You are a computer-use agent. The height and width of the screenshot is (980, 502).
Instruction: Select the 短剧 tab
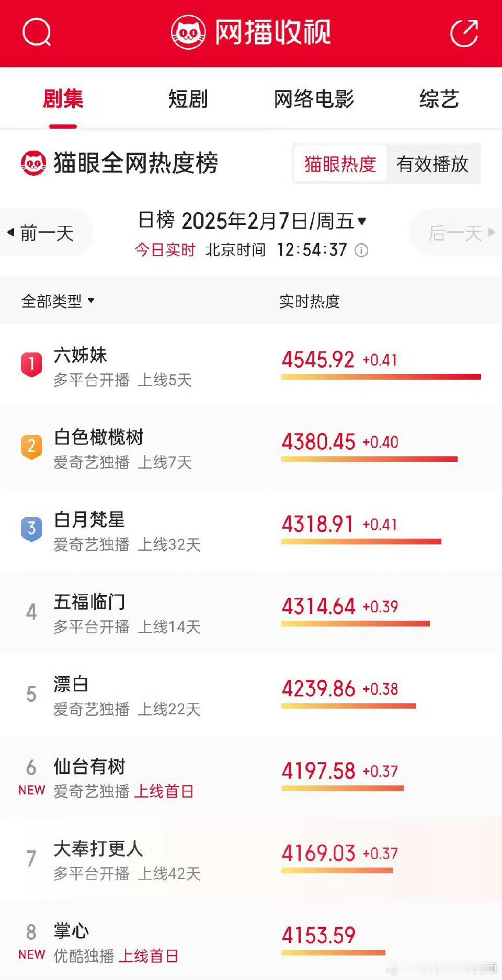click(188, 99)
